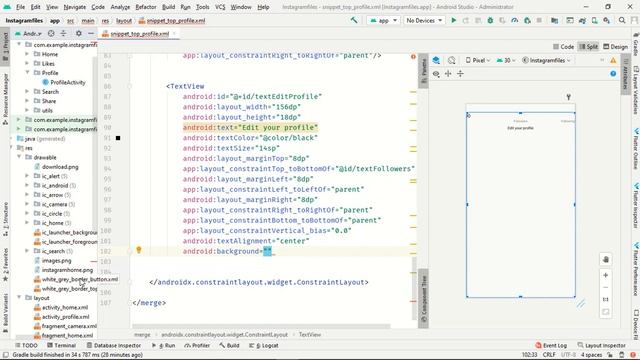Open the Pixel device dropdown
This screenshot has height=360, width=640.
(x=478, y=60)
